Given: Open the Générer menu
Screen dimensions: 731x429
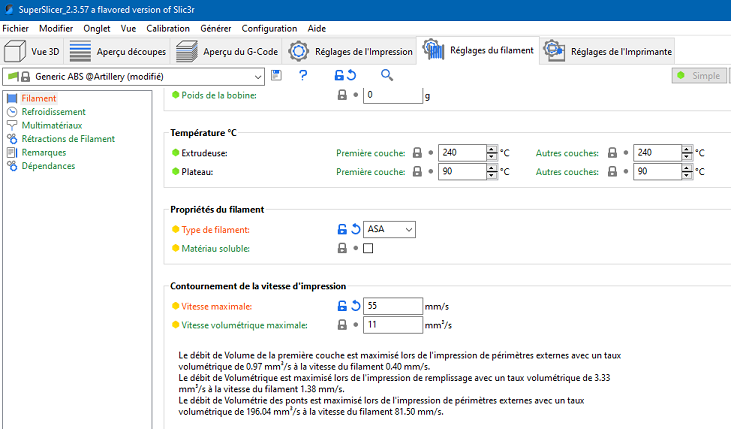Looking at the screenshot, I should (x=215, y=28).
